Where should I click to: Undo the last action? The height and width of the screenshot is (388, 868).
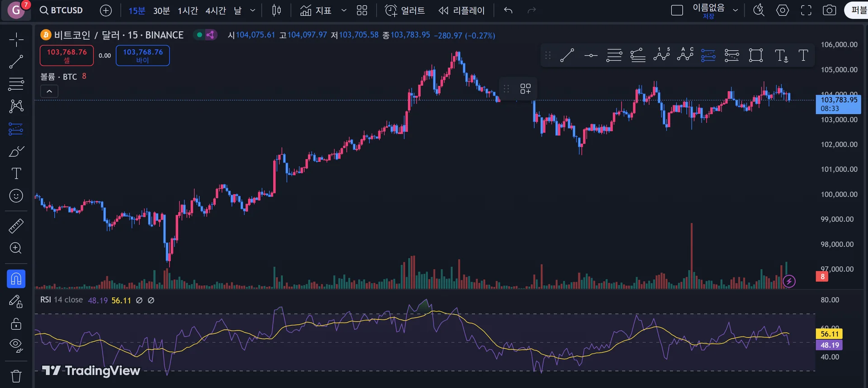[508, 10]
